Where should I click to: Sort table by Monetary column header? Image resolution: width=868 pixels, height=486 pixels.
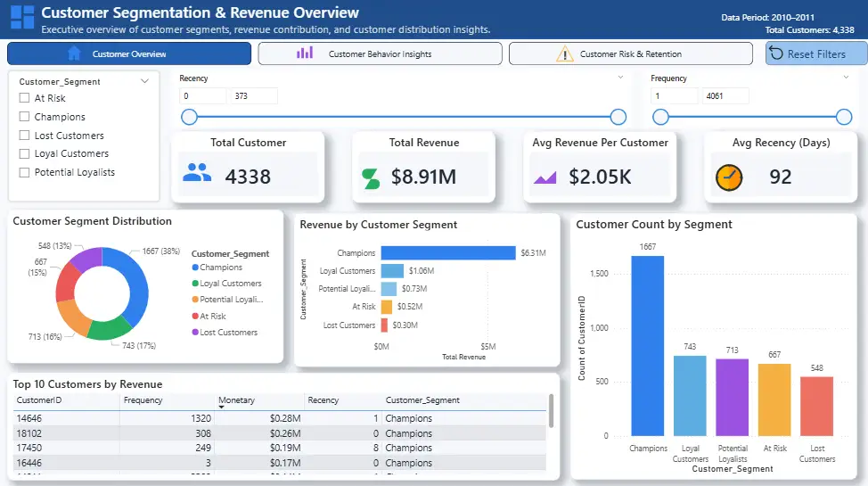click(236, 400)
